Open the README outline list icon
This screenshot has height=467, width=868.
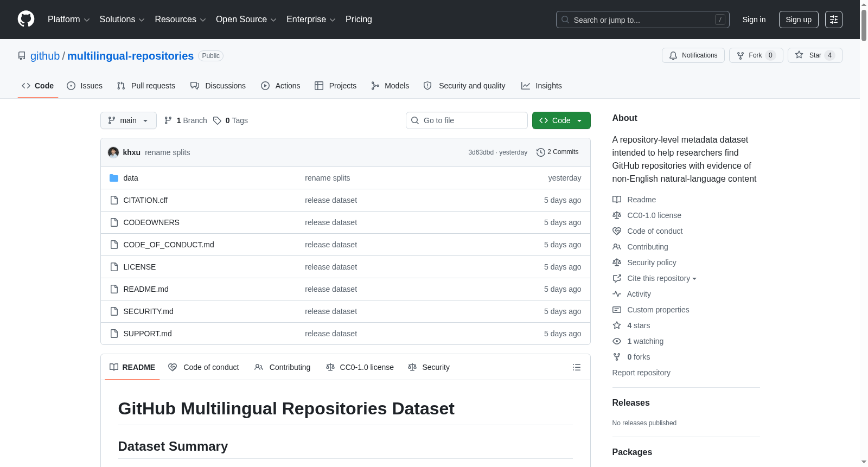(x=576, y=367)
